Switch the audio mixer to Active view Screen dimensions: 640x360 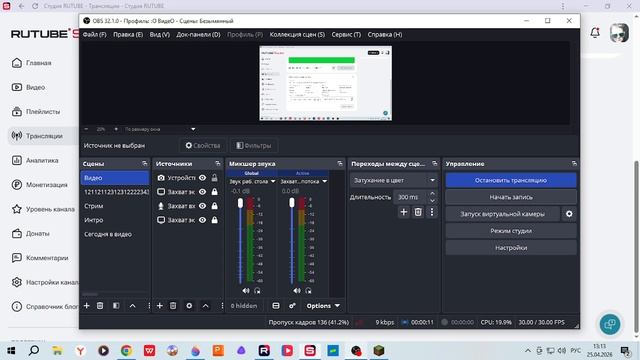tap(302, 173)
